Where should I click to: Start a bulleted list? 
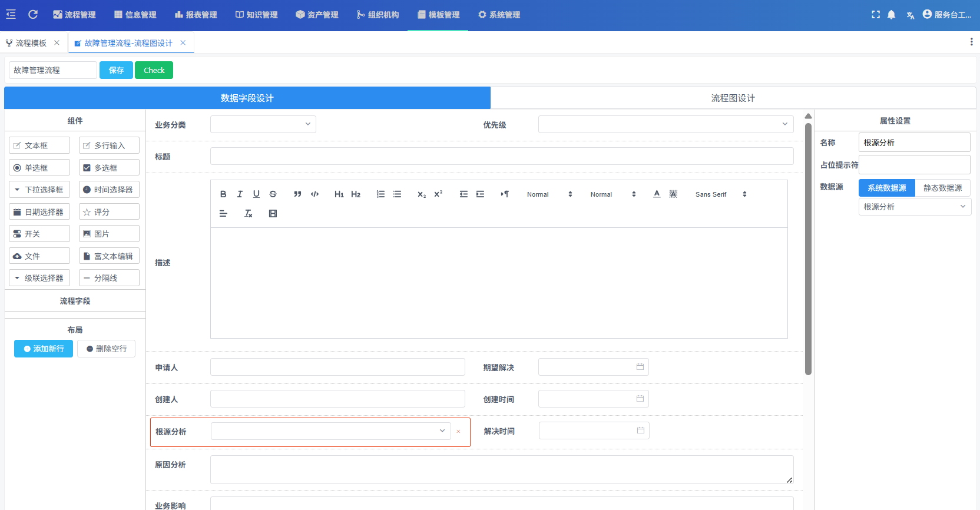pos(398,194)
